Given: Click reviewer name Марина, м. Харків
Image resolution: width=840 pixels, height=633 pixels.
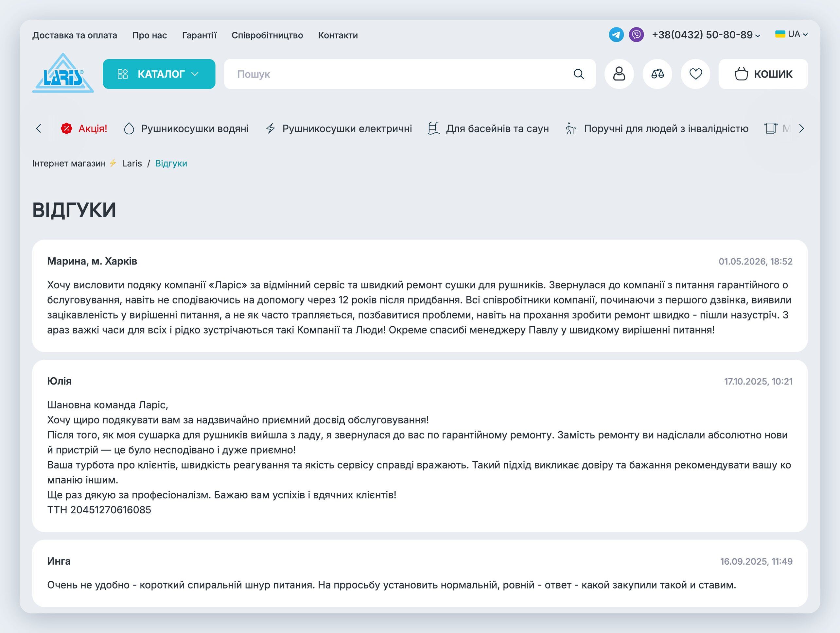Looking at the screenshot, I should click(x=92, y=261).
